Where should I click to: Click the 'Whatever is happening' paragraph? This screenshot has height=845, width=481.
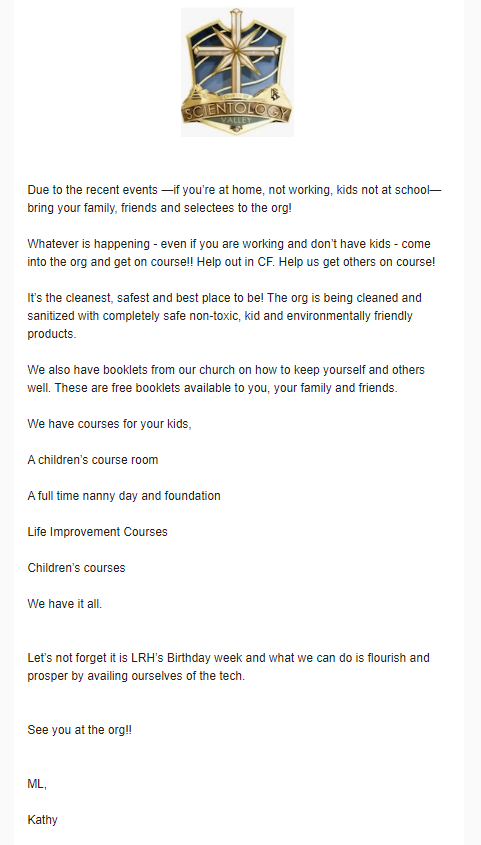pos(231,253)
